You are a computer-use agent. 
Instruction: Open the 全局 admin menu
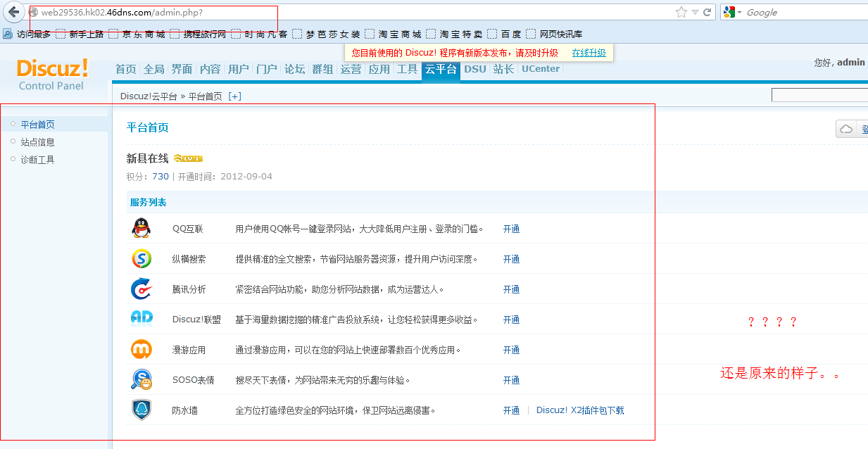click(154, 69)
